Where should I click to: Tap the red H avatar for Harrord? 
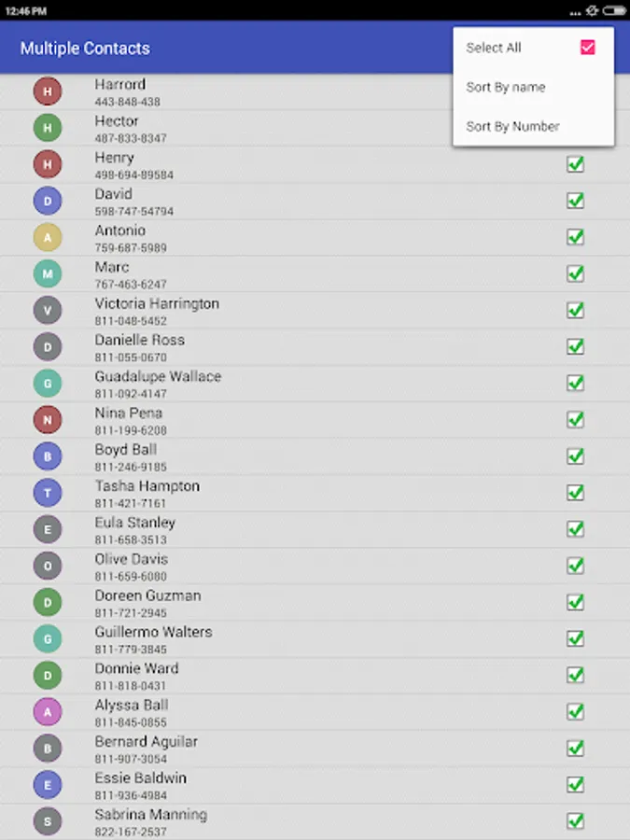point(48,91)
